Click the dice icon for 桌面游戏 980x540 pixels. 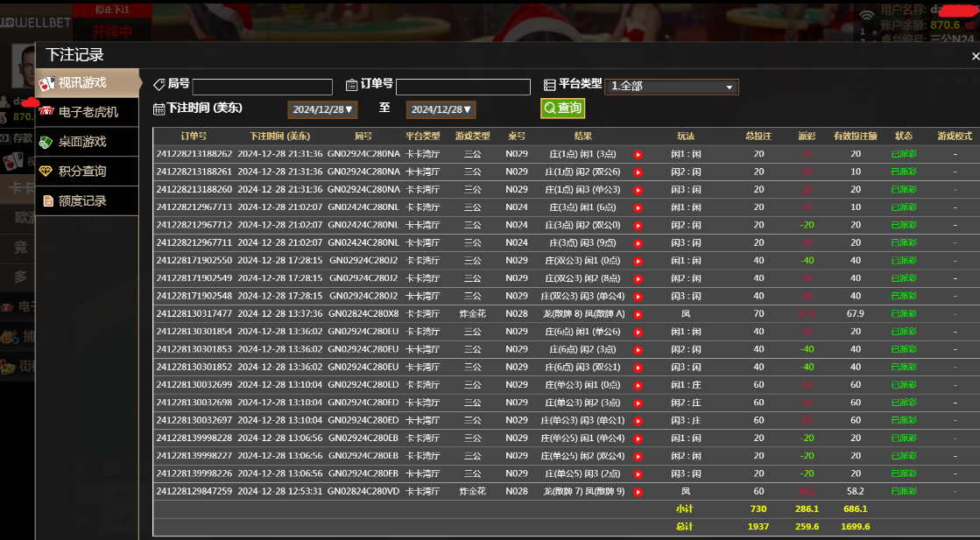[46, 142]
